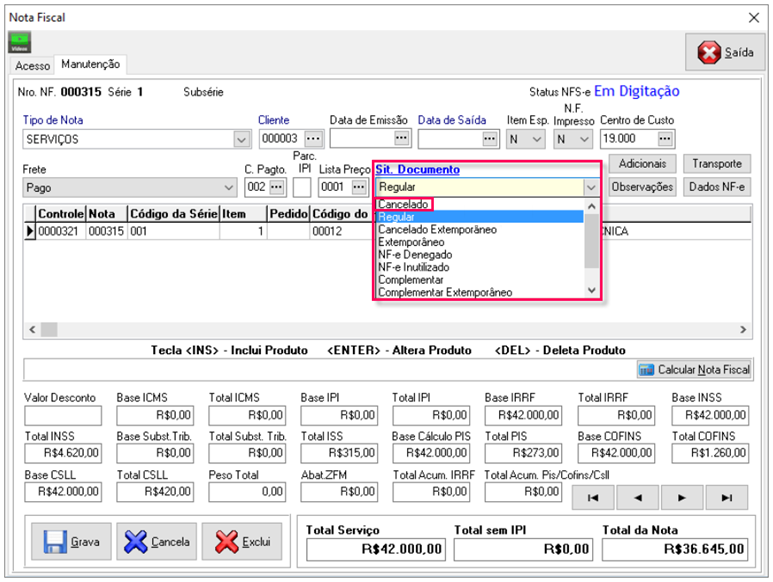Choose NF-e Denegado from the list

(x=414, y=255)
